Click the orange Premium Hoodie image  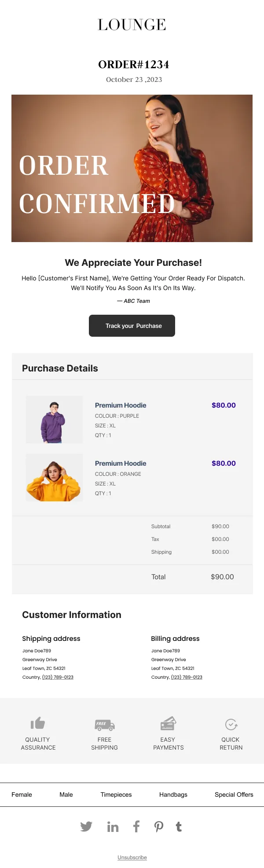click(54, 477)
